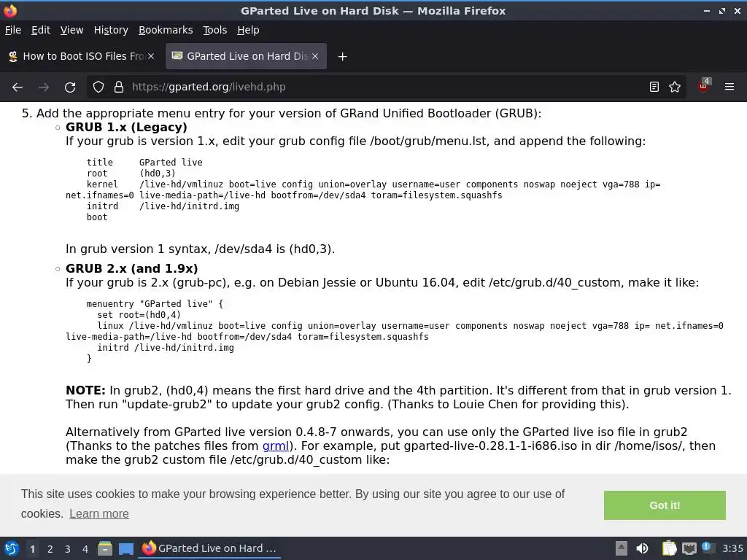Open the uBlock Origin extension icon
Screen dimensions: 747x560
click(x=704, y=86)
